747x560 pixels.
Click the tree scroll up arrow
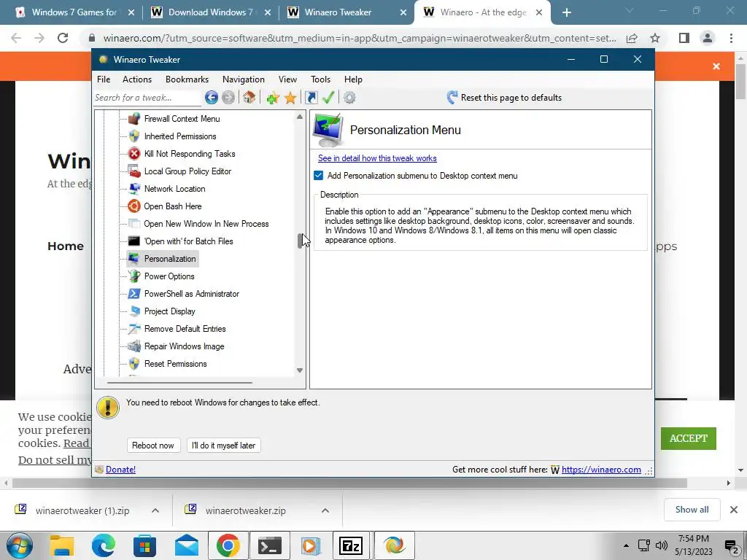point(300,117)
